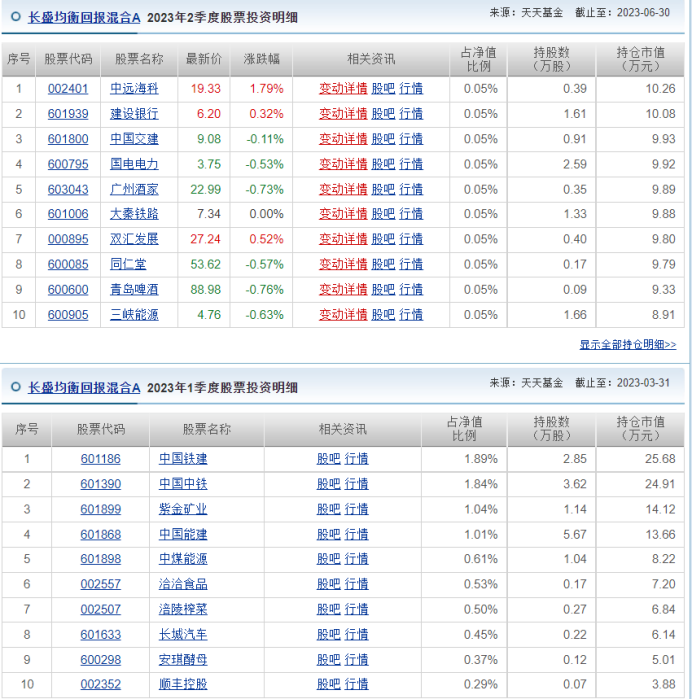692x700 pixels.
Task: Open stock name 国电电力
Action: pyautogui.click(x=134, y=164)
